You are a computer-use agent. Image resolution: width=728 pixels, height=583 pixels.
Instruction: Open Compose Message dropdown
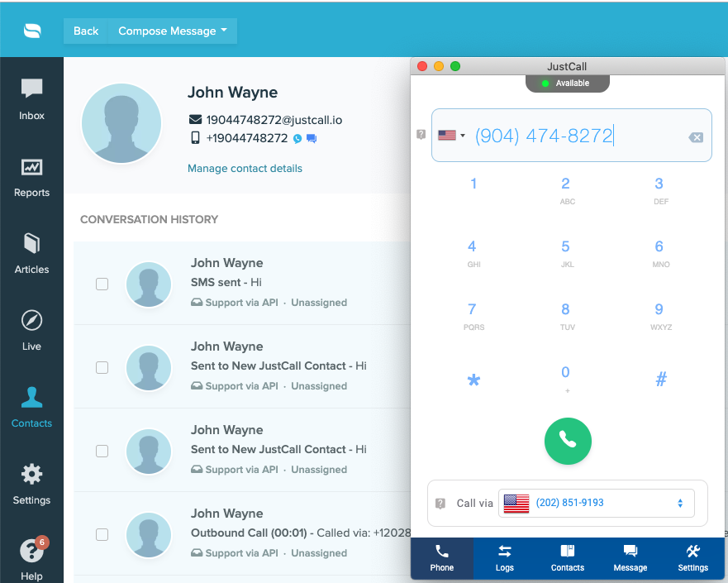172,31
